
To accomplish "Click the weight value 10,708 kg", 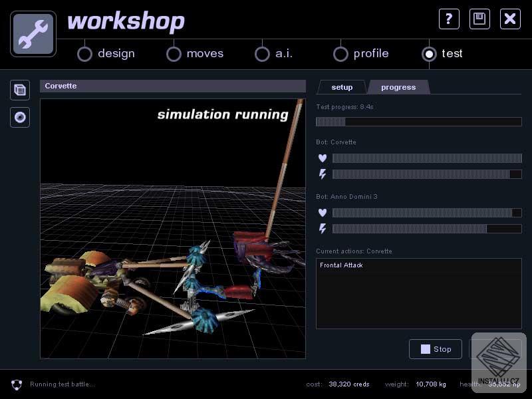I will (431, 384).
